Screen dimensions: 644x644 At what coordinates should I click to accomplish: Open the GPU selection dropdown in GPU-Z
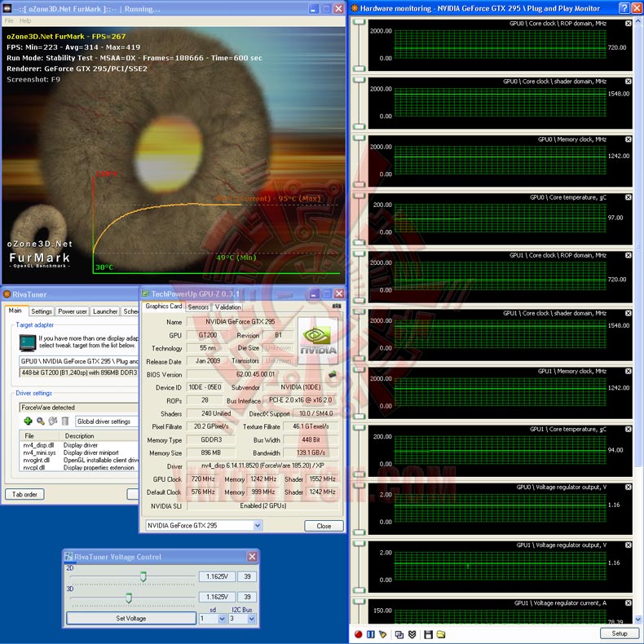pyautogui.click(x=257, y=525)
